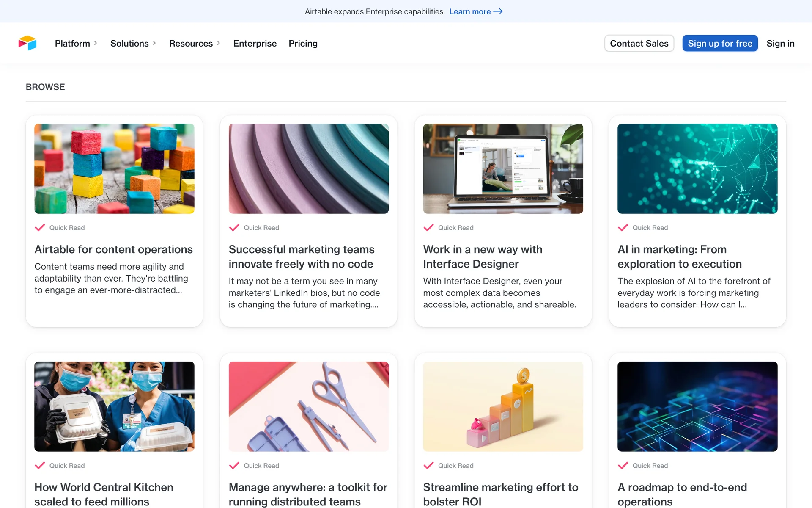The height and width of the screenshot is (508, 812).
Task: Click the Learn more arrow icon in the banner
Action: pos(498,11)
